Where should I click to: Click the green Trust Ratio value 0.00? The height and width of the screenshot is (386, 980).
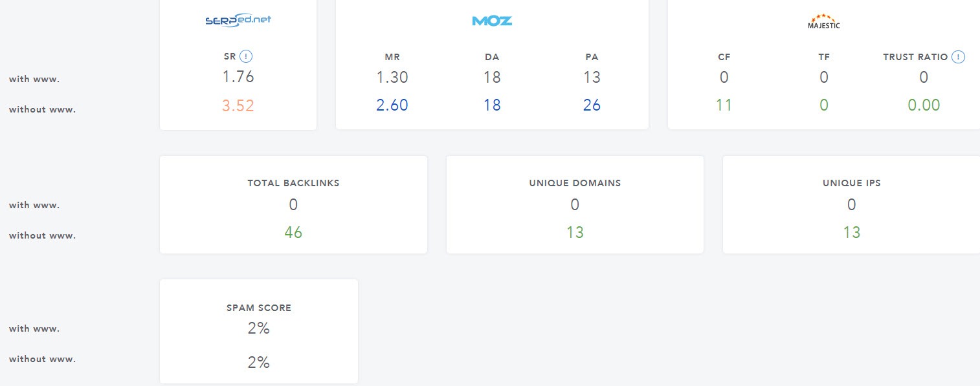[x=924, y=105]
